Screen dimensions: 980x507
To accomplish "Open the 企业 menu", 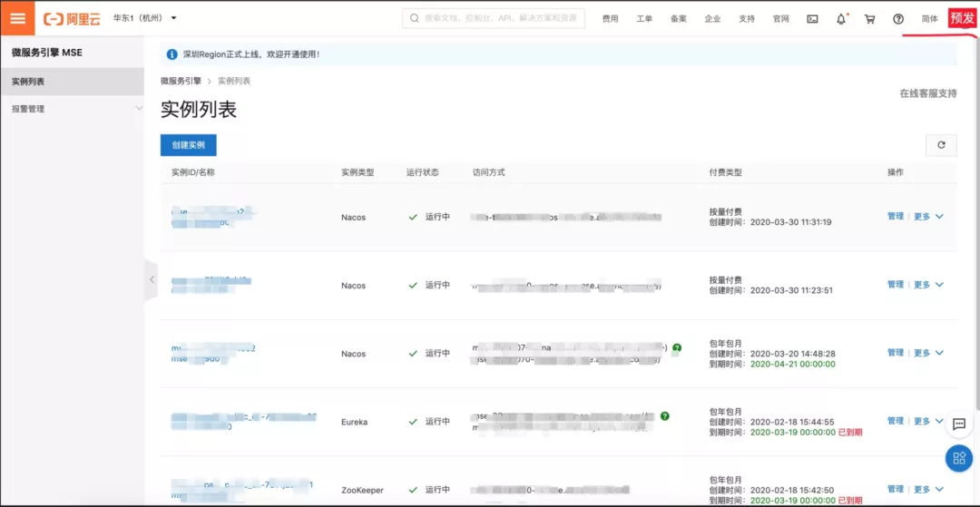I will 712,19.
